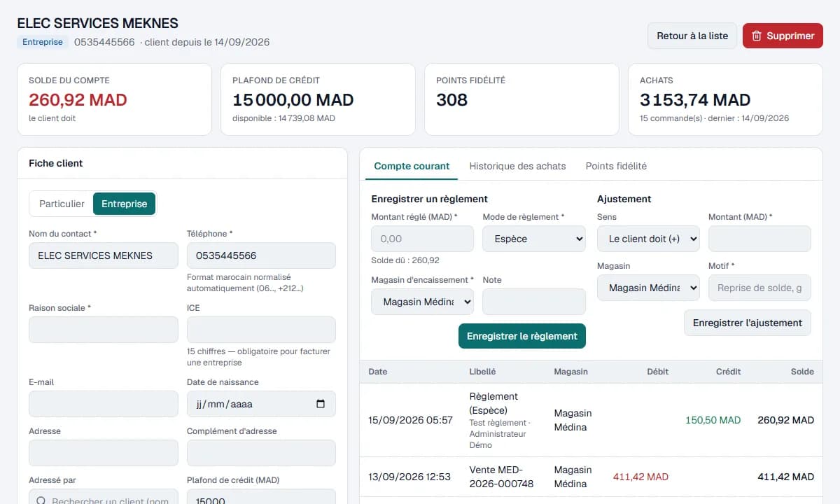Click the Solde dû : 260,92 hint
Image resolution: width=840 pixels, height=504 pixels.
click(405, 260)
